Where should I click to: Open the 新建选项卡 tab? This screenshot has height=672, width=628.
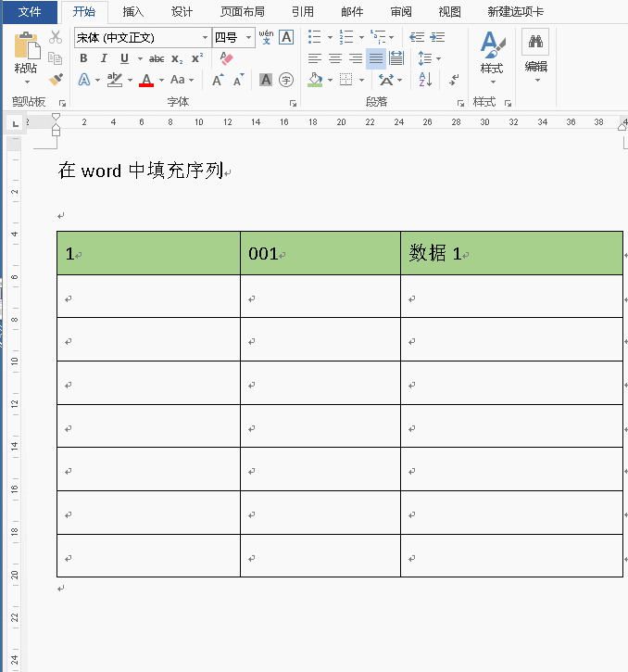point(516,11)
